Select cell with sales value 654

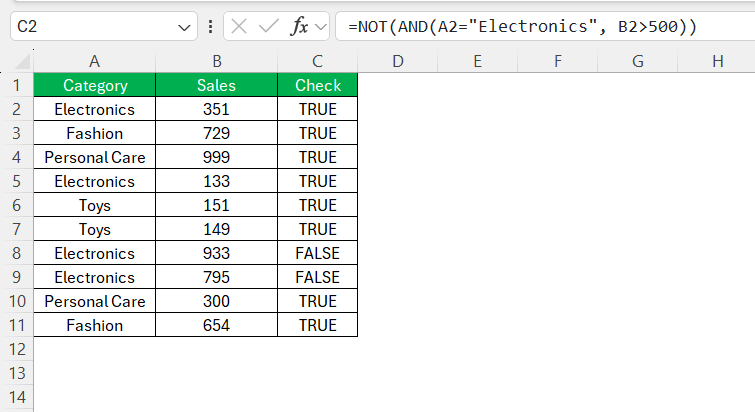click(x=217, y=325)
